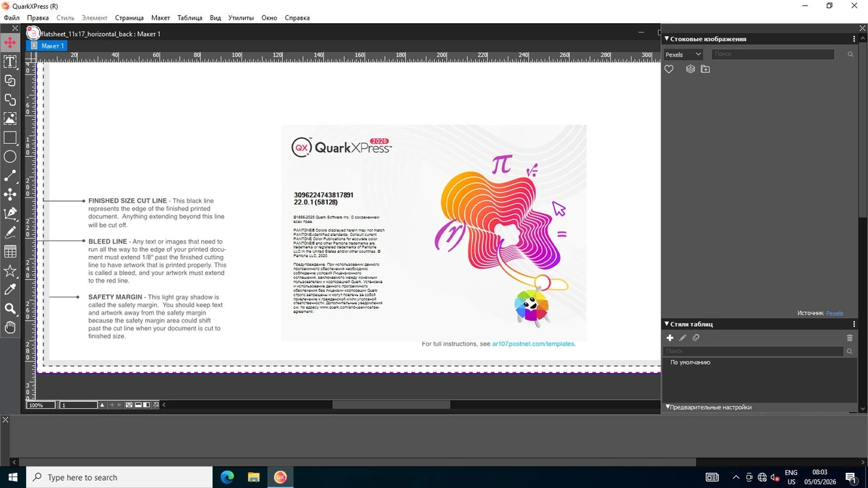Select the Text Content tool
This screenshot has height=488, width=868.
click(x=10, y=61)
